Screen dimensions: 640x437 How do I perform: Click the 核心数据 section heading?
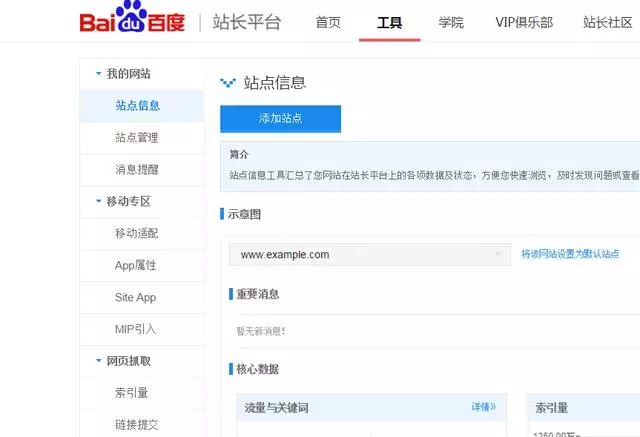(258, 369)
